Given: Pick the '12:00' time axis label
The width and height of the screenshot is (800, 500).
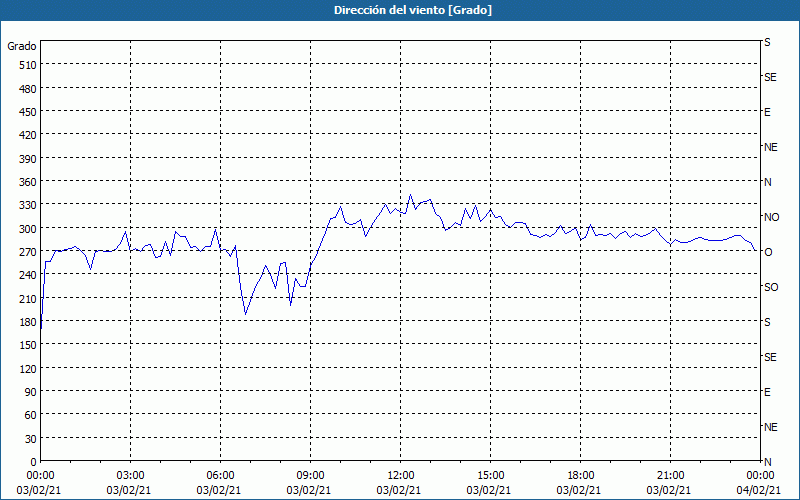Looking at the screenshot, I should [401, 476].
